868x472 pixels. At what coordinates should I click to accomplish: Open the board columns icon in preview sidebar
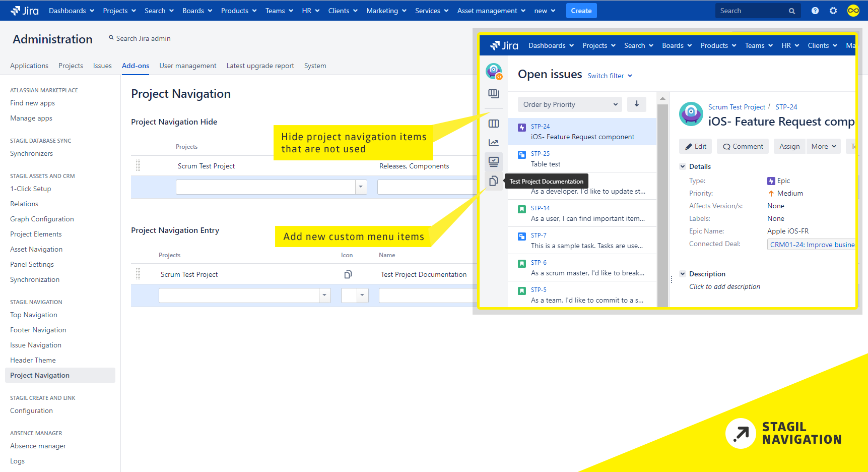[494, 124]
